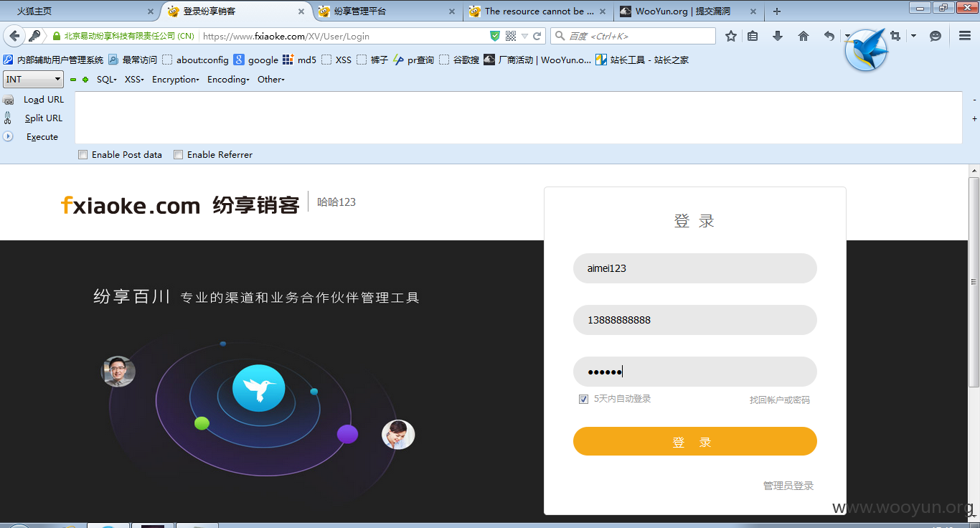Switch to the 纷享管理平台 tab
Image resolution: width=980 pixels, height=528 pixels.
tap(387, 11)
